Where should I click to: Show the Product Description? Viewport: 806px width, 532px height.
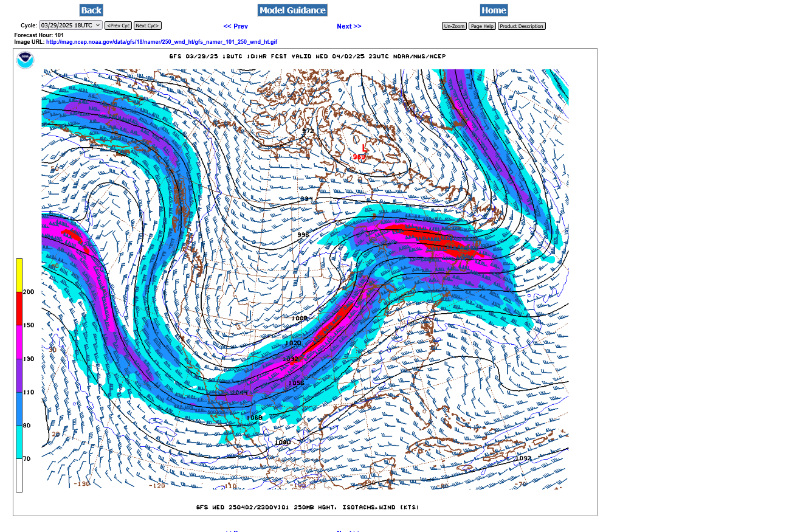point(522,26)
